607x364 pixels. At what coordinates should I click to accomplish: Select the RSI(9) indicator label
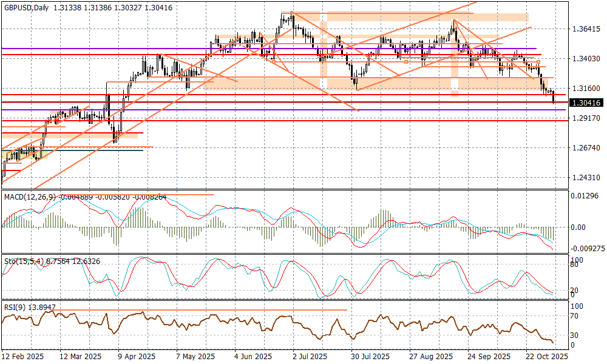coord(15,308)
